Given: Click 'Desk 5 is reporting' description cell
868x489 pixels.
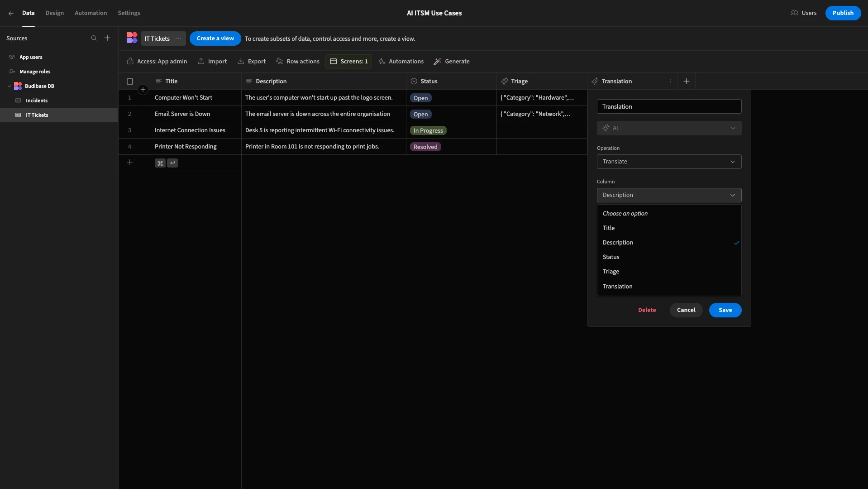Looking at the screenshot, I should (x=324, y=130).
